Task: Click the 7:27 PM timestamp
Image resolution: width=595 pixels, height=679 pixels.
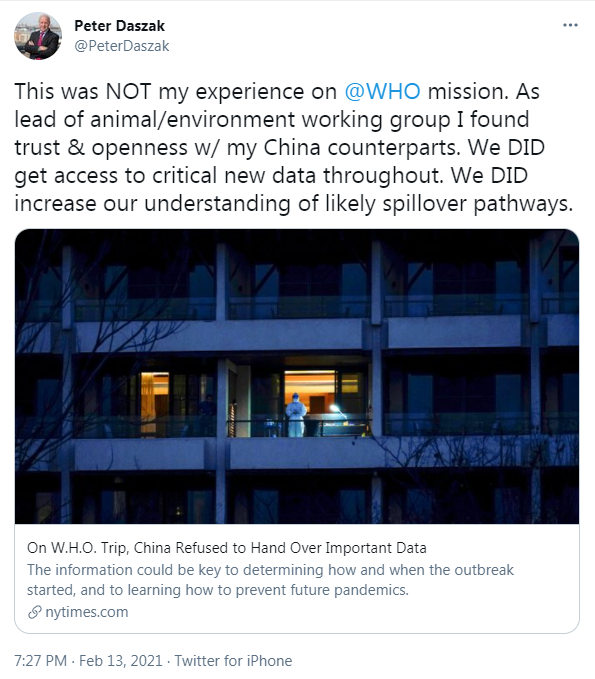Action: 41,661
